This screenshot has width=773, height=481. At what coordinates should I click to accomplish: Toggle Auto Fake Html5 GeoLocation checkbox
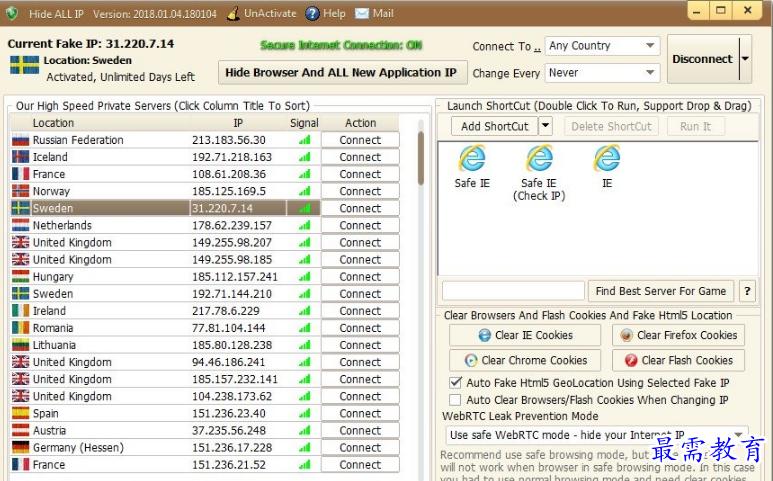pos(456,382)
